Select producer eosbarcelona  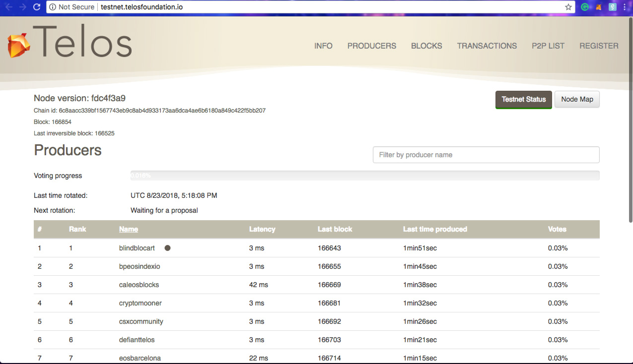pos(140,358)
